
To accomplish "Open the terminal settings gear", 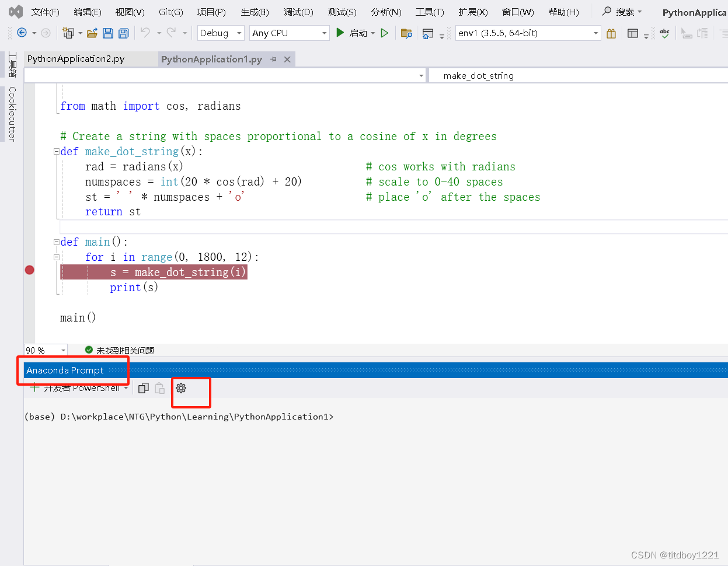I will click(x=180, y=387).
